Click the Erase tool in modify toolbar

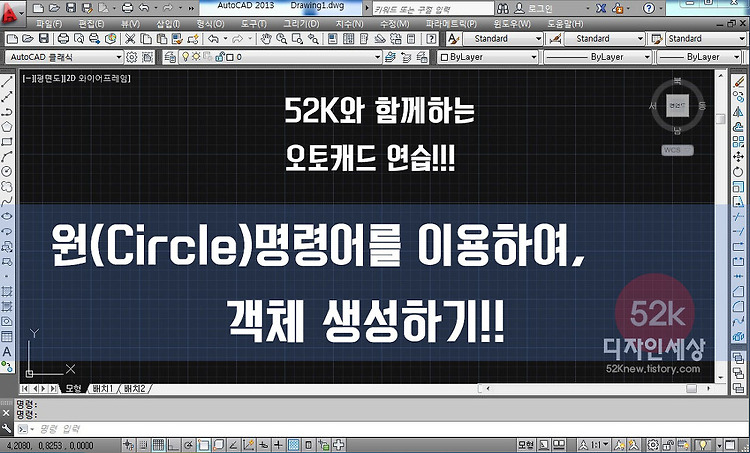(x=739, y=82)
